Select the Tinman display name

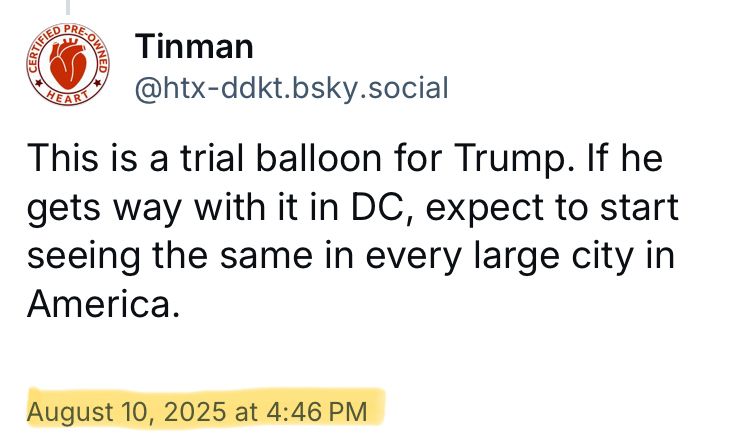click(x=194, y=47)
